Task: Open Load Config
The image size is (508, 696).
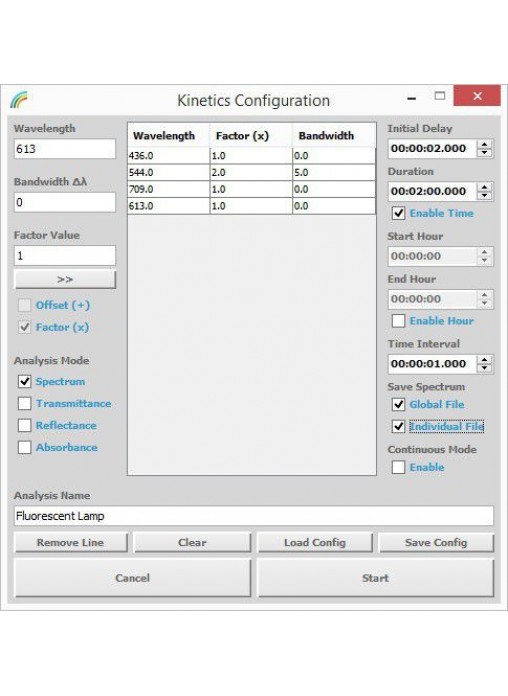Action: [x=315, y=542]
